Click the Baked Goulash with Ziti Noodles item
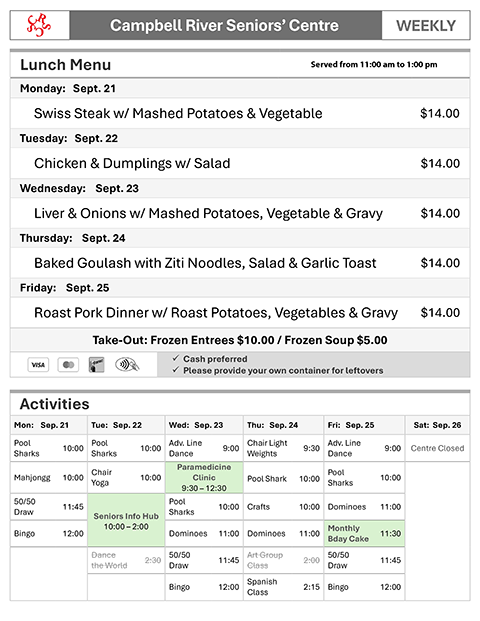Screen dimensions: 480x621 [x=205, y=263]
